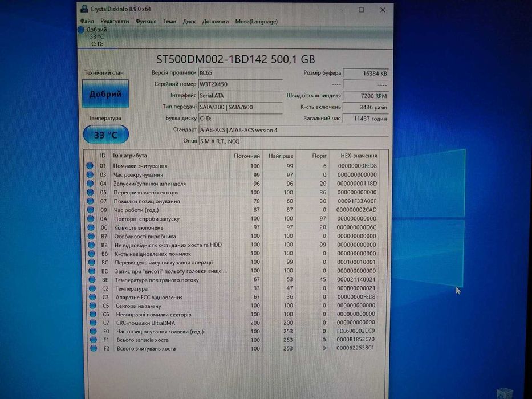Click HEX value FDE600002DC9
This screenshot has width=532, height=399.
[356, 331]
